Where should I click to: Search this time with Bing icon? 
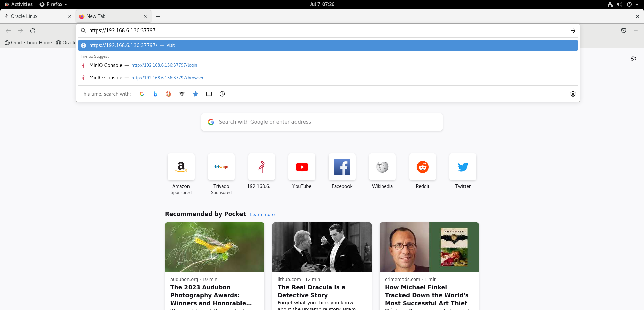(x=155, y=94)
